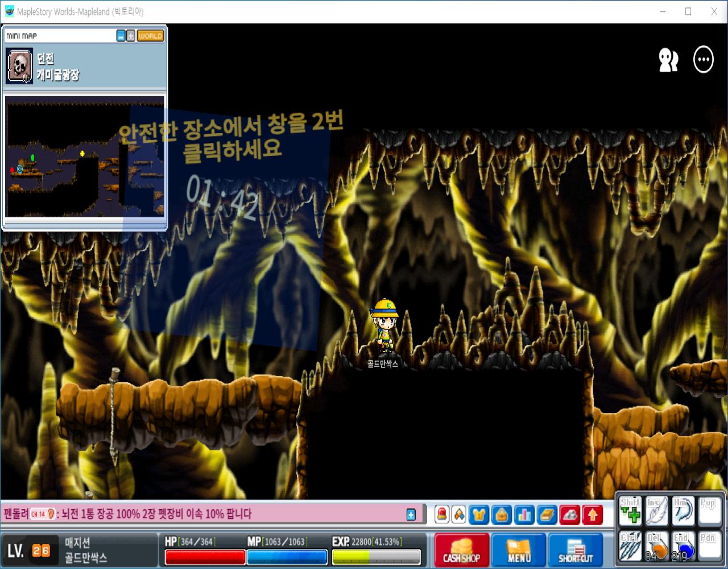Use the Shift quickslot heal skill

(x=630, y=511)
